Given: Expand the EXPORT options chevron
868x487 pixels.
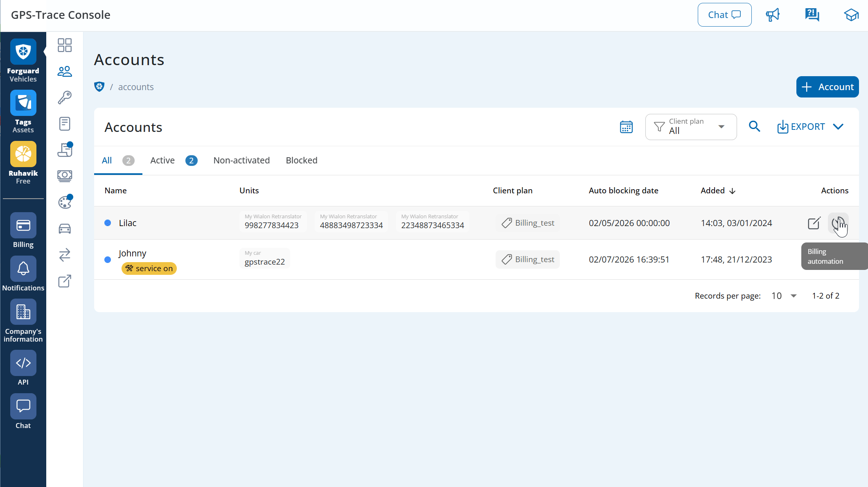Looking at the screenshot, I should coord(838,127).
